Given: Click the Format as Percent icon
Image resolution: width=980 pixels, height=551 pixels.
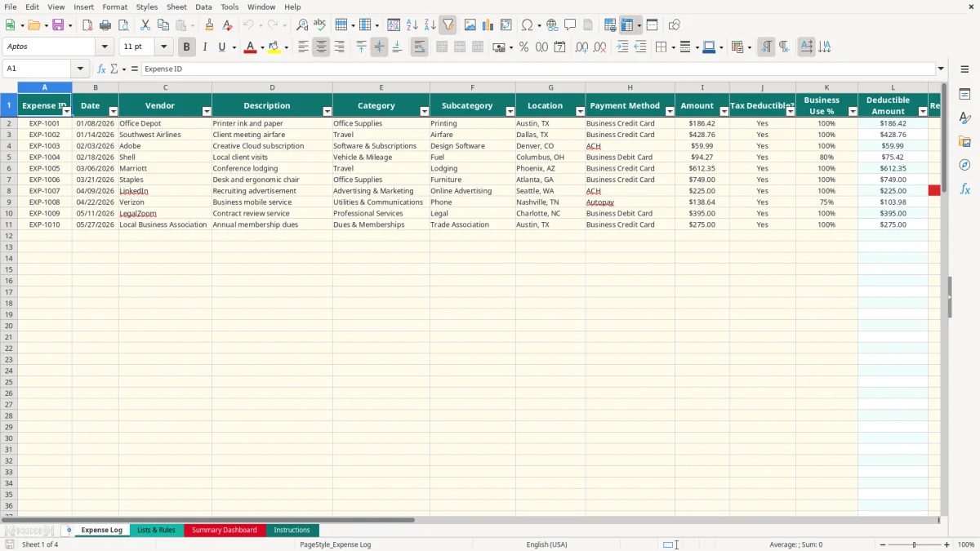Looking at the screenshot, I should [523, 47].
